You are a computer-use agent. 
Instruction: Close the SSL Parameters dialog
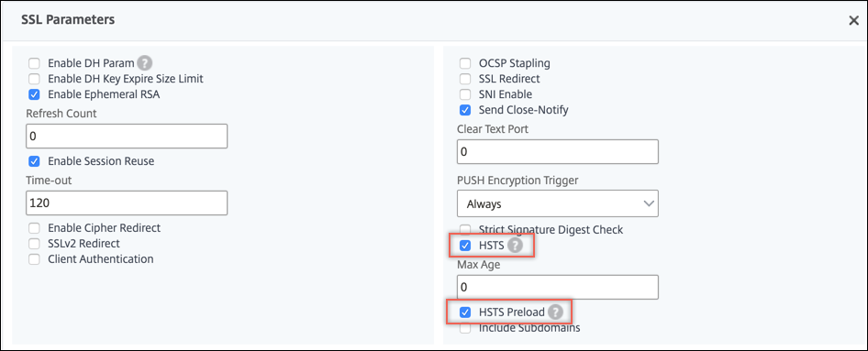[x=853, y=20]
